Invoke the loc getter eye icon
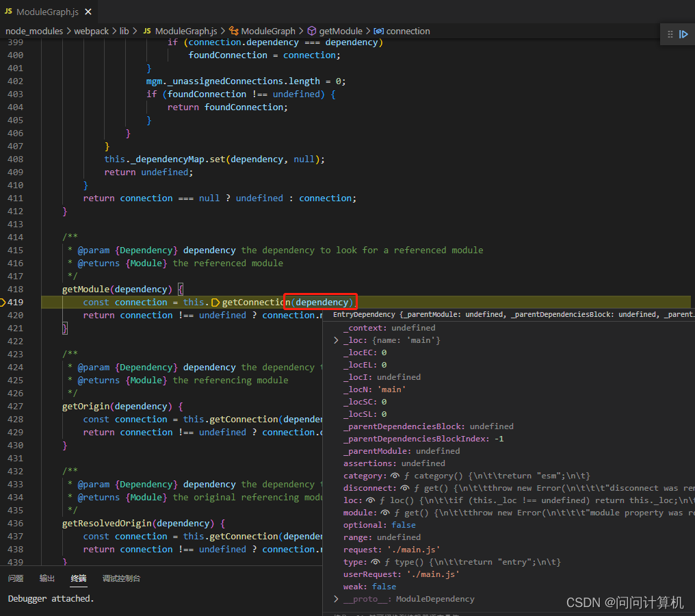 pos(371,500)
